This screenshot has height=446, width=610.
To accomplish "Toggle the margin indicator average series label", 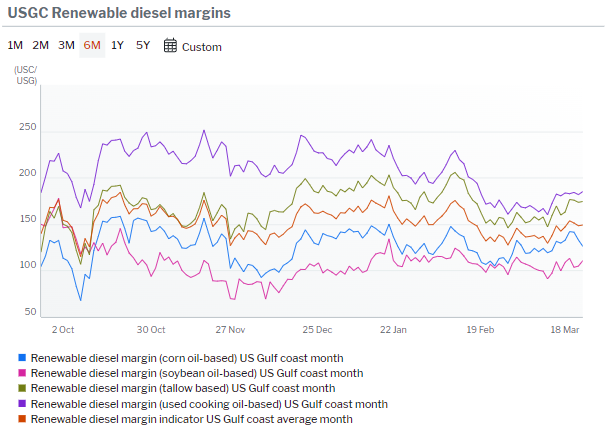I will 192,419.
